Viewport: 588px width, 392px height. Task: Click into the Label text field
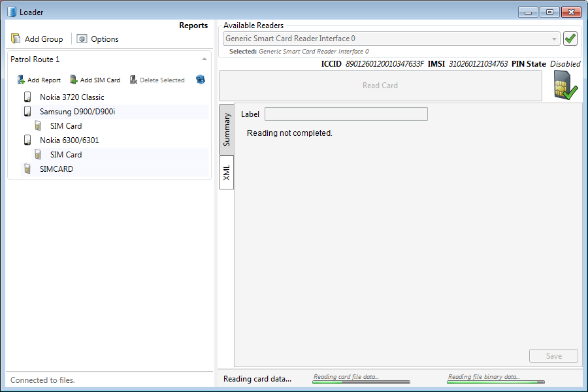pyautogui.click(x=346, y=114)
